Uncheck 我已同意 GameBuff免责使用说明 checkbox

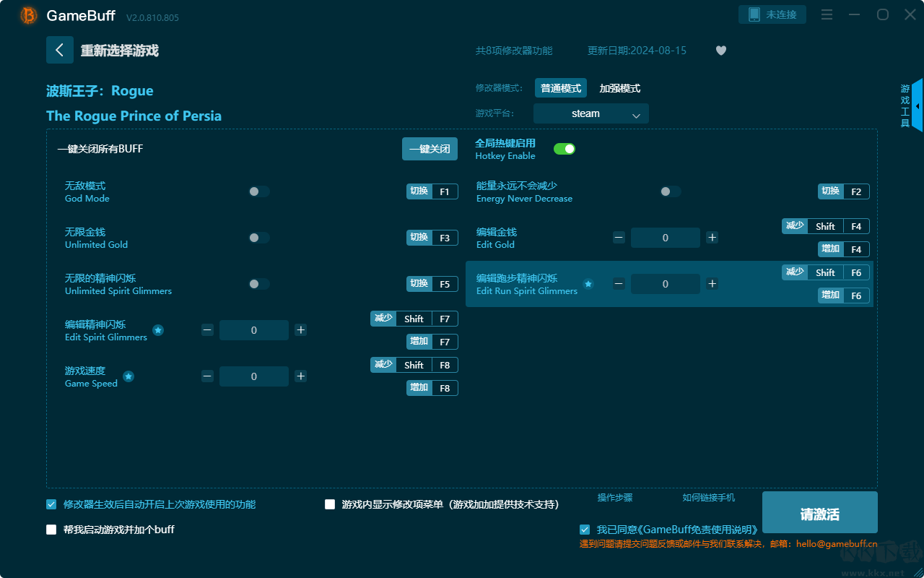pos(585,530)
